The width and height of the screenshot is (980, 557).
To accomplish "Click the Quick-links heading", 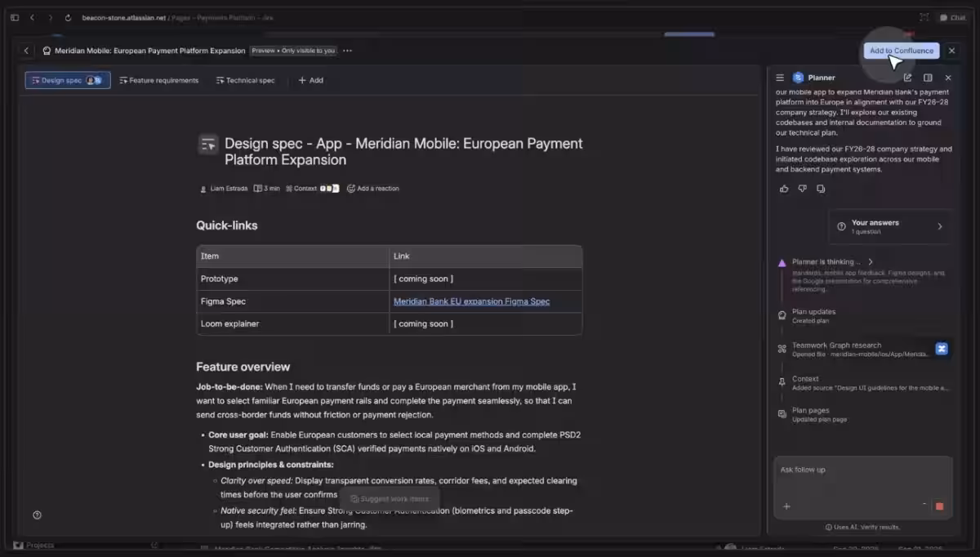I will click(227, 225).
